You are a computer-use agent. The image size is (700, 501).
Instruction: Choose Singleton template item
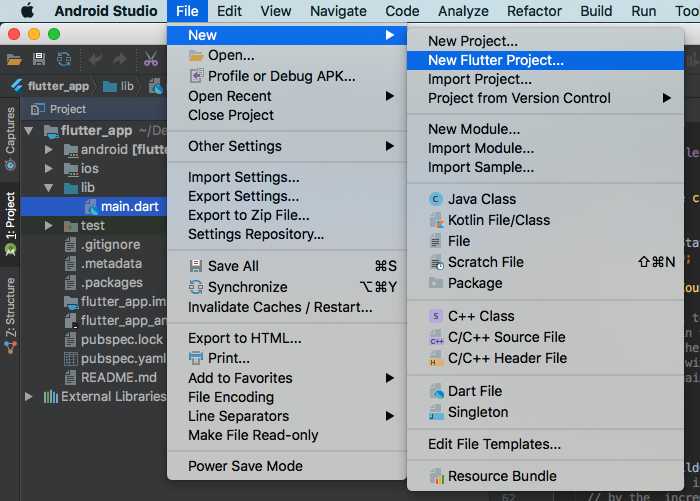point(545,412)
